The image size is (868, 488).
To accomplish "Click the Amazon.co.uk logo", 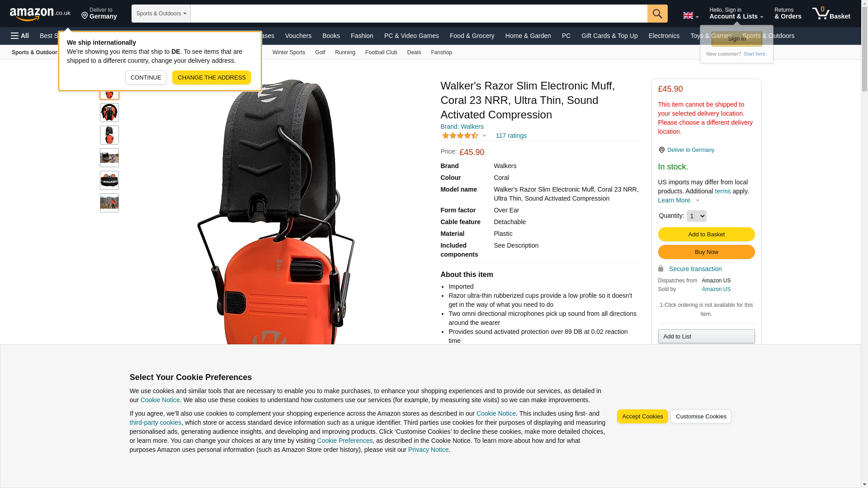I will pos(40,14).
